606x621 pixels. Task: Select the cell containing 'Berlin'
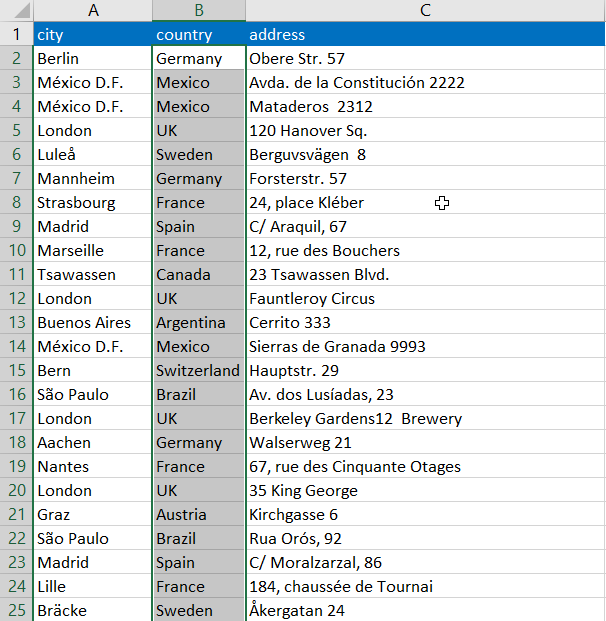coord(93,58)
